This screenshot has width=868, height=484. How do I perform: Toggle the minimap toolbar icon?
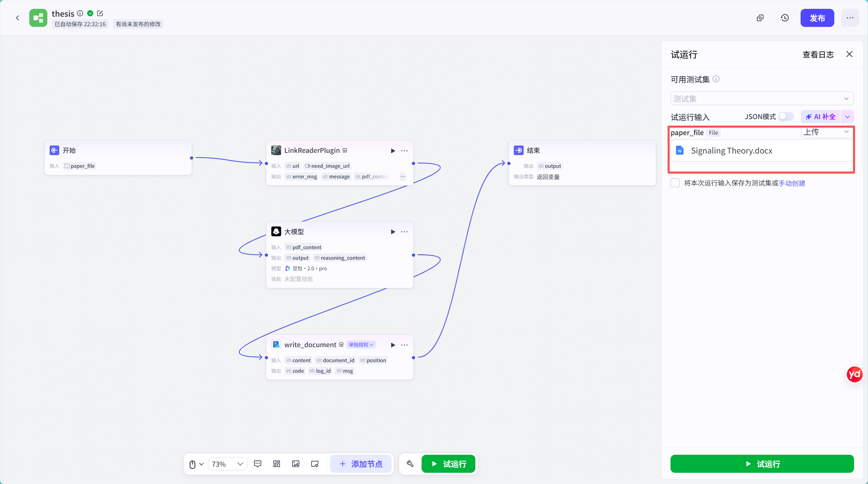coord(315,464)
